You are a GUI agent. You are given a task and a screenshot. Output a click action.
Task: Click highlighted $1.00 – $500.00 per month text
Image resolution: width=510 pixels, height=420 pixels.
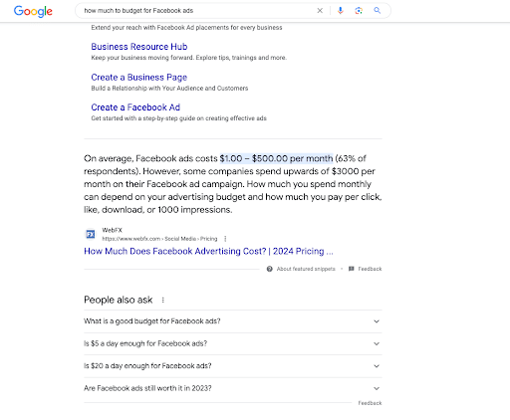276,158
